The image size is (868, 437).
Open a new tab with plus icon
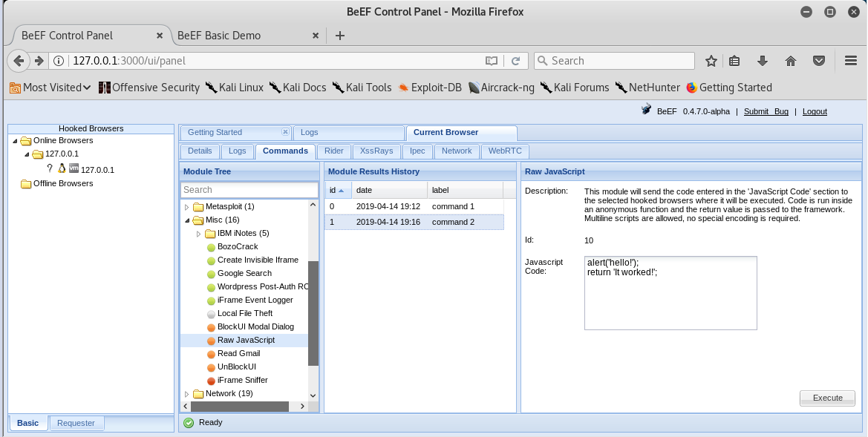340,36
